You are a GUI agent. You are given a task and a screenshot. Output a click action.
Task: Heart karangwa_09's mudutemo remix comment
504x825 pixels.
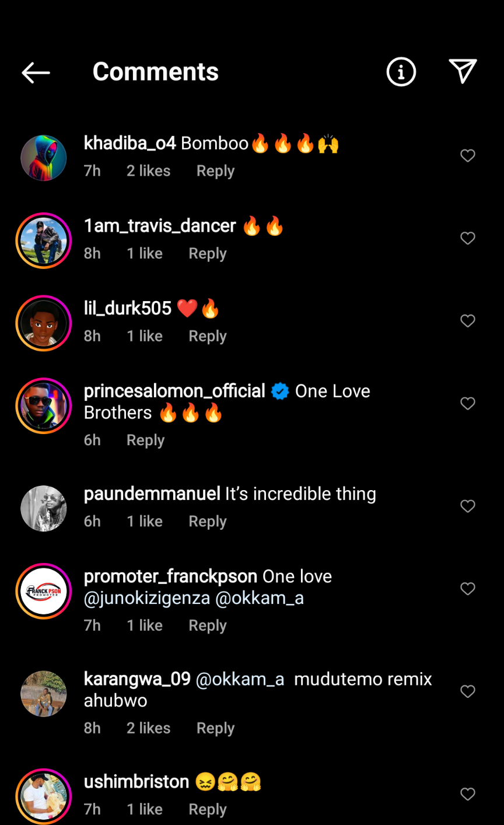click(468, 692)
